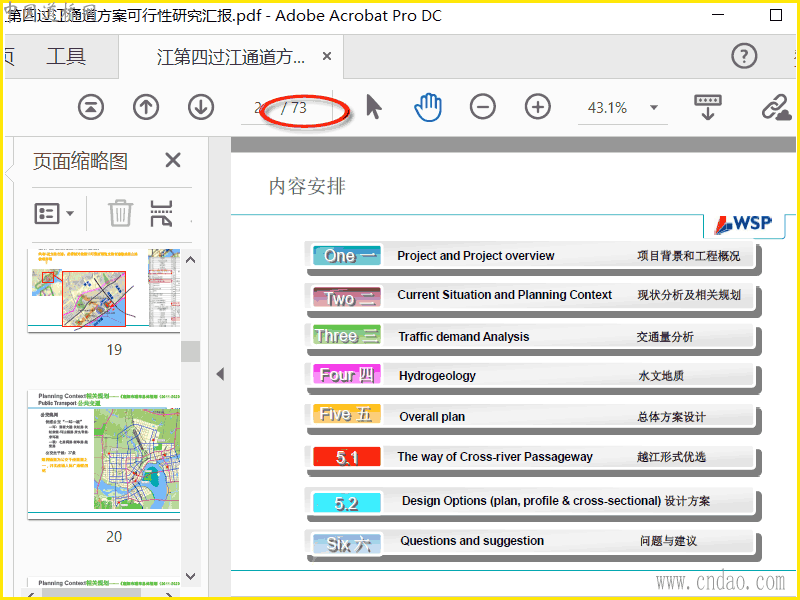Minimize the Acrobat window
The width and height of the screenshot is (800, 600).
tap(718, 15)
